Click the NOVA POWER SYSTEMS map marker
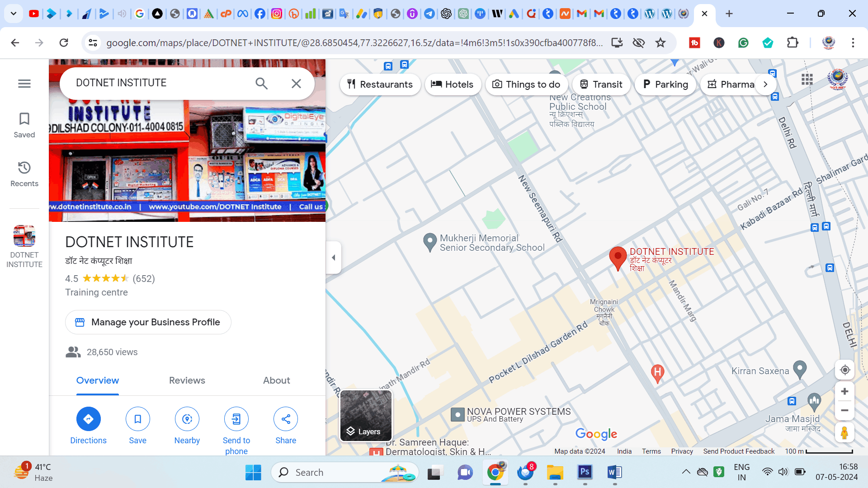868x488 pixels. click(458, 414)
